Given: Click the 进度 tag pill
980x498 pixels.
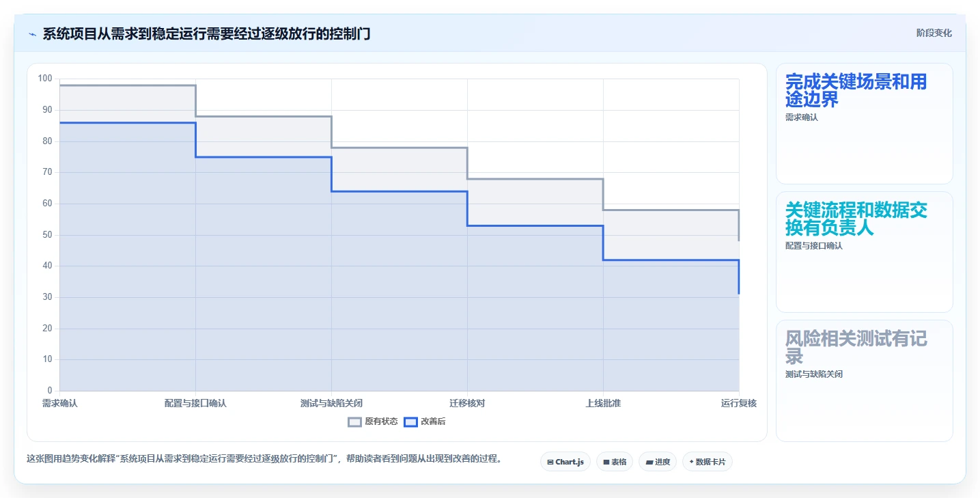Looking at the screenshot, I should point(658,462).
